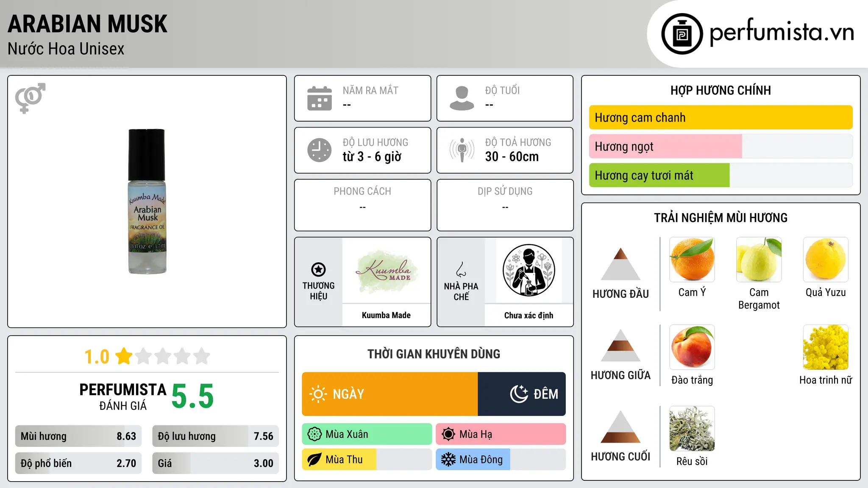Screen dimensions: 868x488
Task: Click the nose icon above Nhà pha chế
Action: [461, 269]
